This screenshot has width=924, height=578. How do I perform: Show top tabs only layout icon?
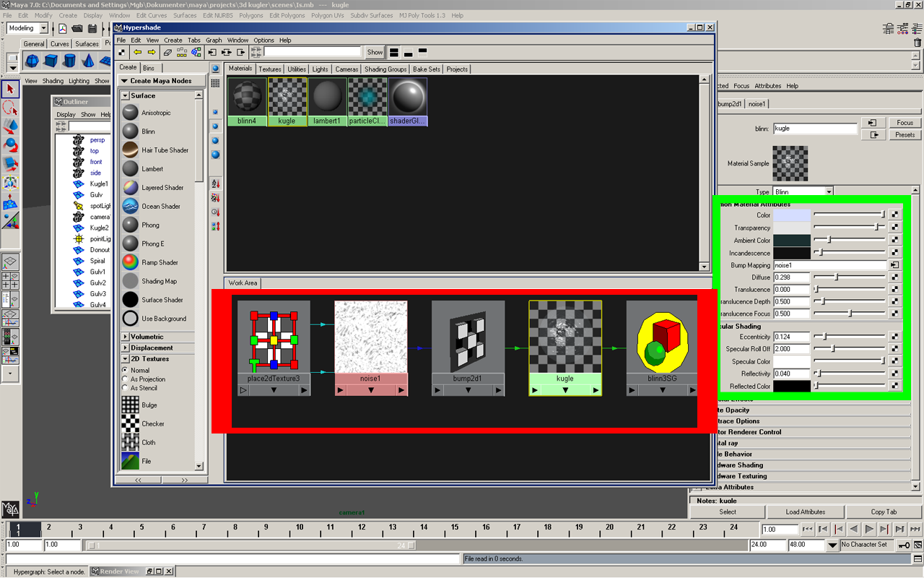point(423,52)
